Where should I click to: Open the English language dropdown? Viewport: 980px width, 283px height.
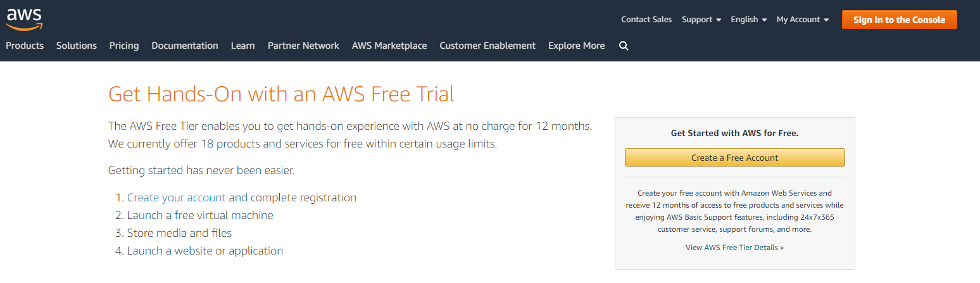point(748,20)
